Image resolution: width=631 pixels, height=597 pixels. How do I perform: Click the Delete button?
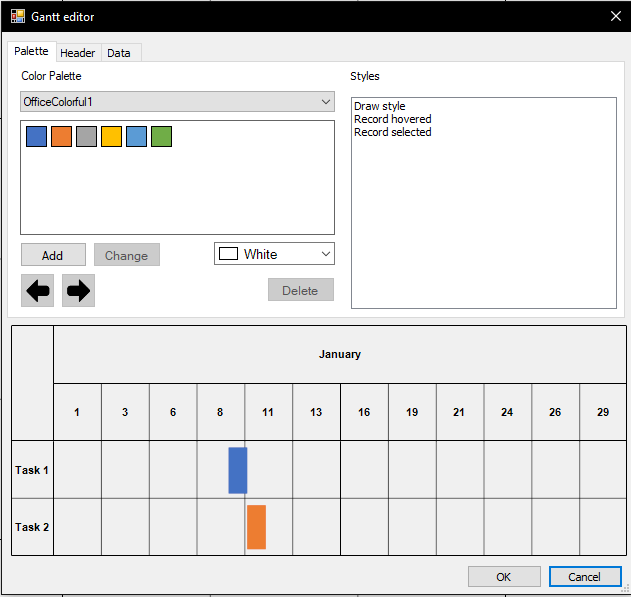(x=301, y=290)
